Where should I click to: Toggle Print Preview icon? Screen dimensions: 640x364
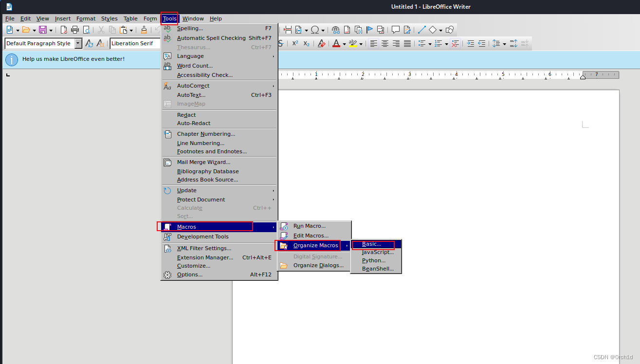tap(86, 30)
